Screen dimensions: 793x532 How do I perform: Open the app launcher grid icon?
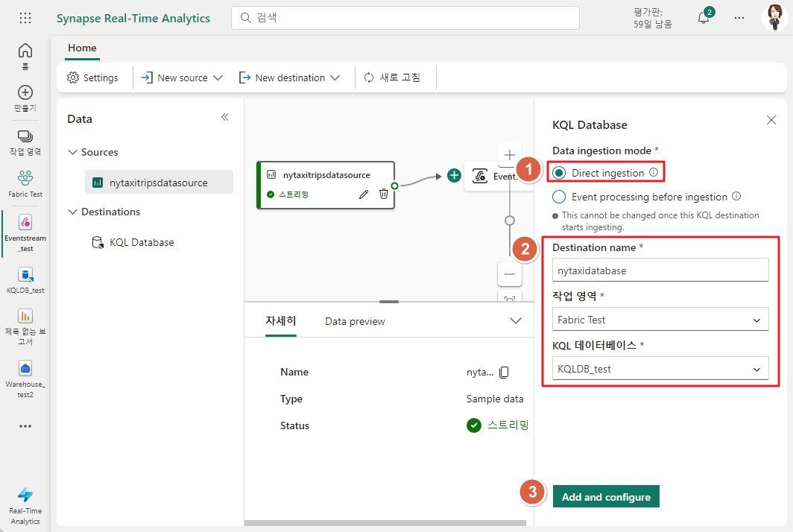pyautogui.click(x=25, y=18)
